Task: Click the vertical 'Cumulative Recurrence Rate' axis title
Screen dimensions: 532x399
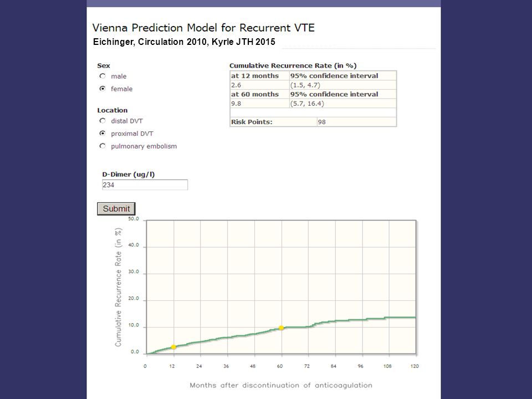Action: pyautogui.click(x=118, y=288)
